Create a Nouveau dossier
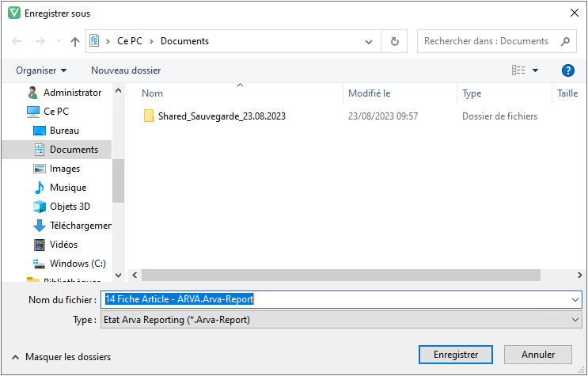This screenshot has width=588, height=376. [126, 70]
